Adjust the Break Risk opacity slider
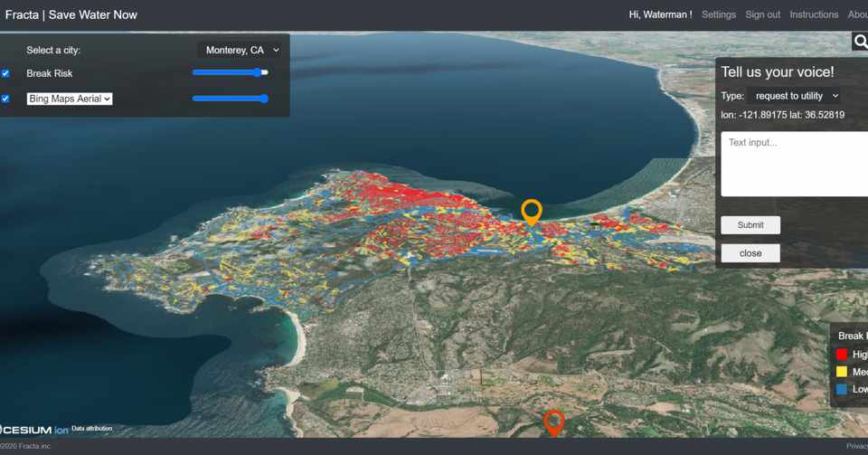Viewport: 868px width, 455px height. coord(231,72)
